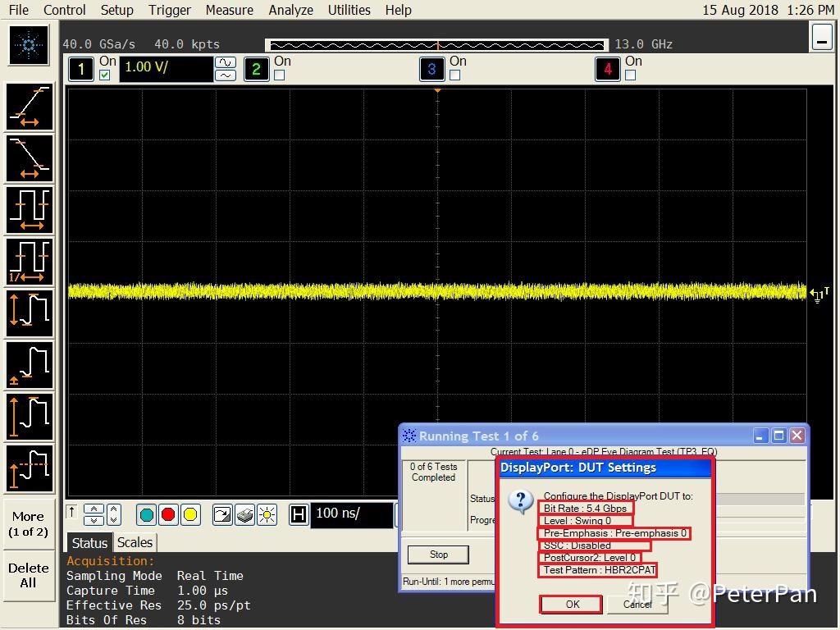Enable the channel 2 On checkbox
The image size is (840, 630).
point(280,75)
